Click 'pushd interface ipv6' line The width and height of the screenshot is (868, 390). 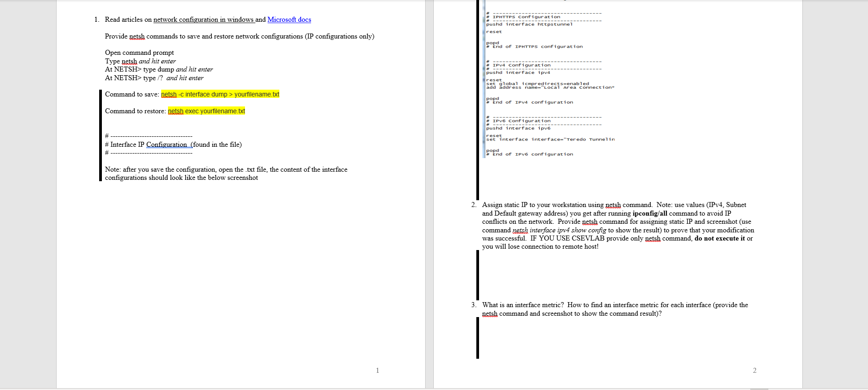click(518, 128)
